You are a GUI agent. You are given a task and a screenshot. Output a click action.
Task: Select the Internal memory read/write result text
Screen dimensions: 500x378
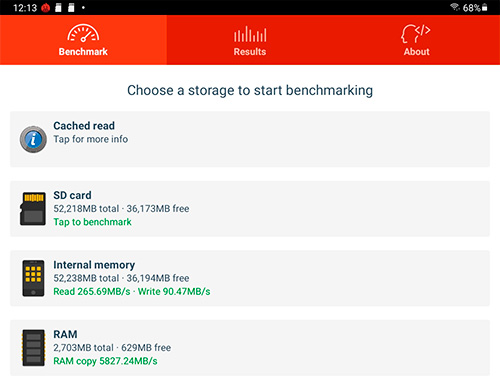132,292
